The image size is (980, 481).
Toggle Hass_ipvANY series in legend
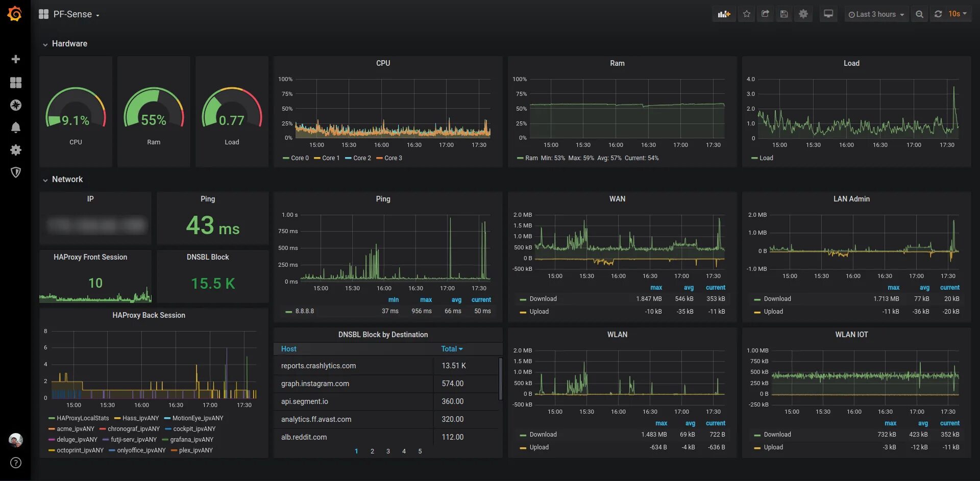point(140,418)
